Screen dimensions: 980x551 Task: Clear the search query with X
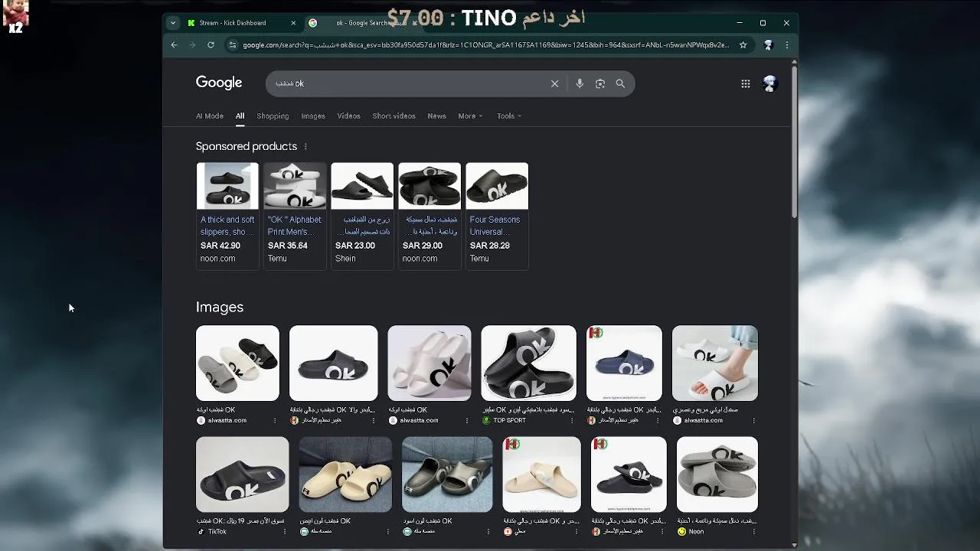555,83
